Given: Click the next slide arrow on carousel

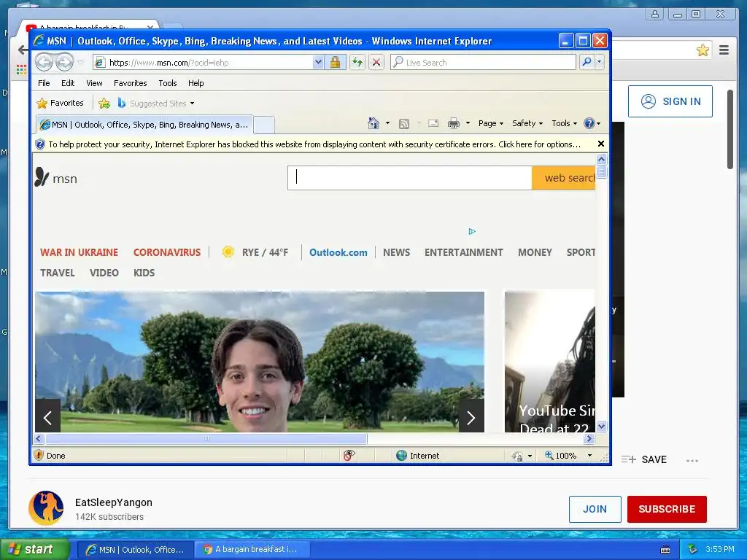Looking at the screenshot, I should click(x=471, y=418).
